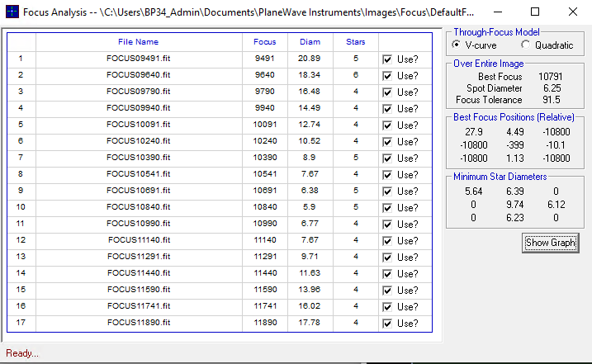Uncheck Use? for FOCUS09491.fit
The image size is (592, 364).
(387, 59)
